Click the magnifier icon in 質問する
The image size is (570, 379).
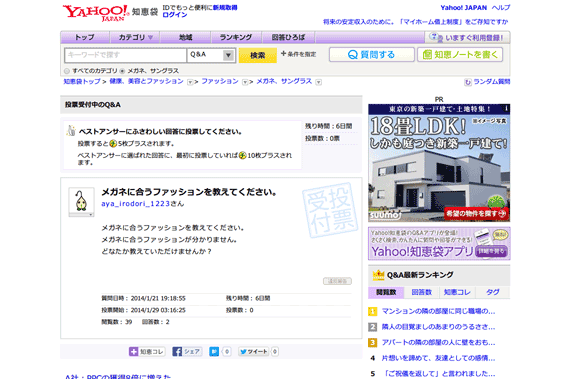coord(353,55)
